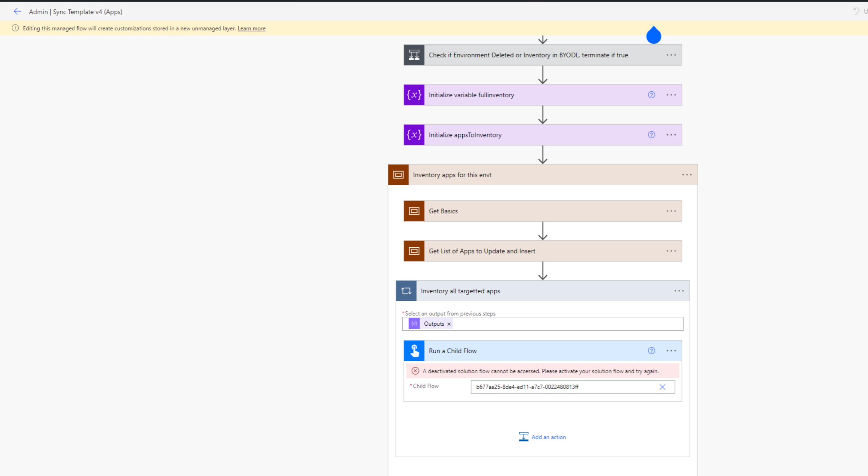
Task: Click the Get Basics action icon
Action: click(414, 211)
